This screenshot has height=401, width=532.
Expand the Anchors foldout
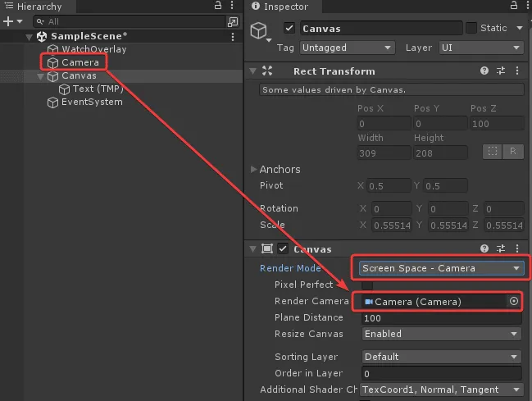(253, 169)
